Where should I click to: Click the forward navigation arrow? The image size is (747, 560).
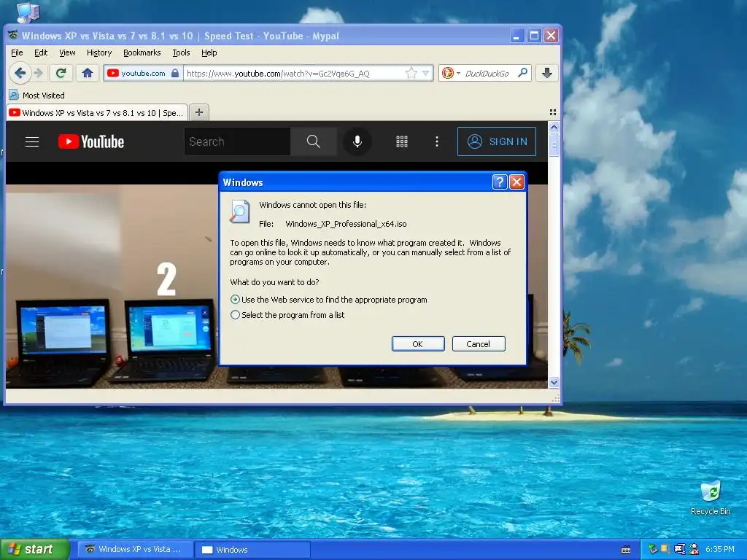tap(39, 74)
